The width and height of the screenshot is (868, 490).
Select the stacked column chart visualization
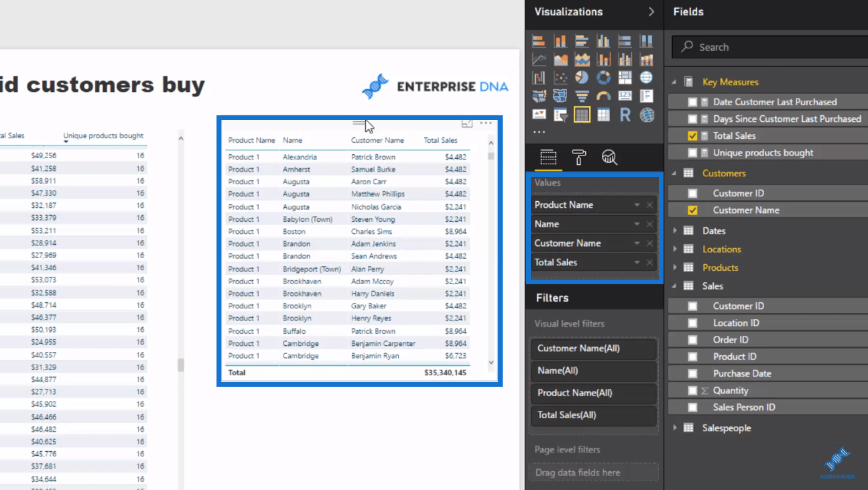point(560,42)
